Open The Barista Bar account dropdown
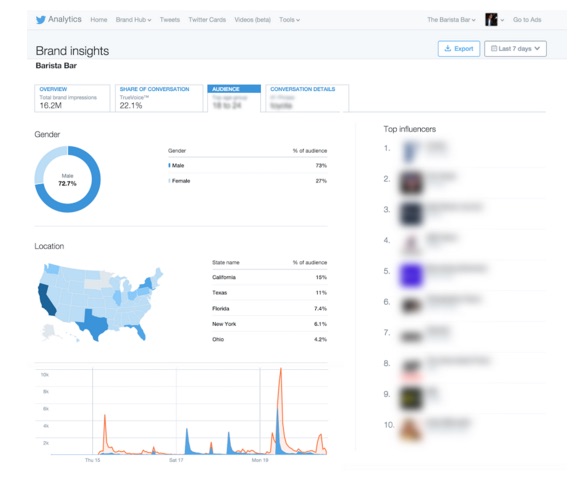The height and width of the screenshot is (488, 584). click(x=451, y=20)
